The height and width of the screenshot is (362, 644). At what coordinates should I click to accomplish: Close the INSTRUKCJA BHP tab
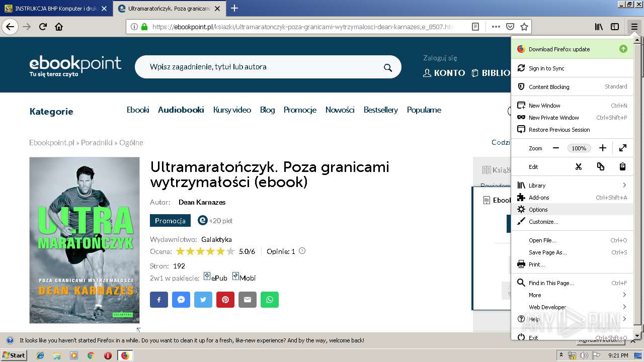click(104, 9)
